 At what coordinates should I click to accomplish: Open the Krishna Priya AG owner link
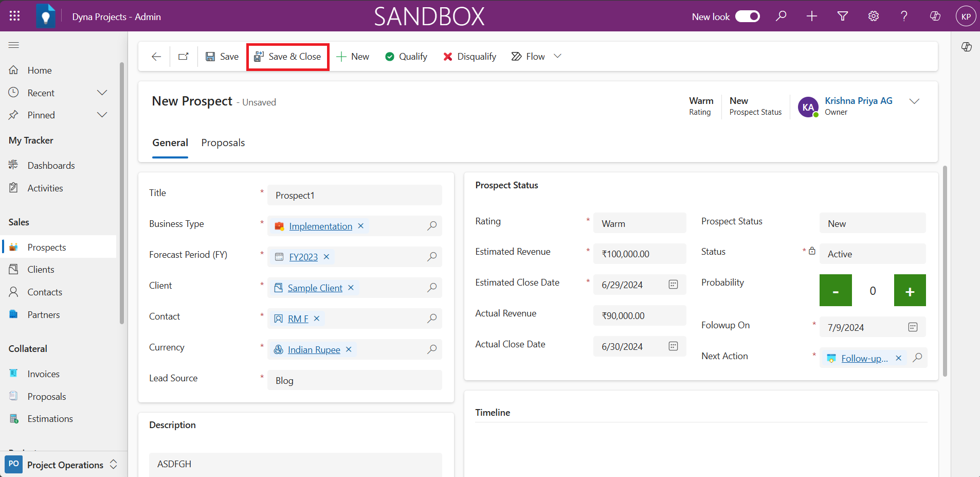[x=858, y=101]
